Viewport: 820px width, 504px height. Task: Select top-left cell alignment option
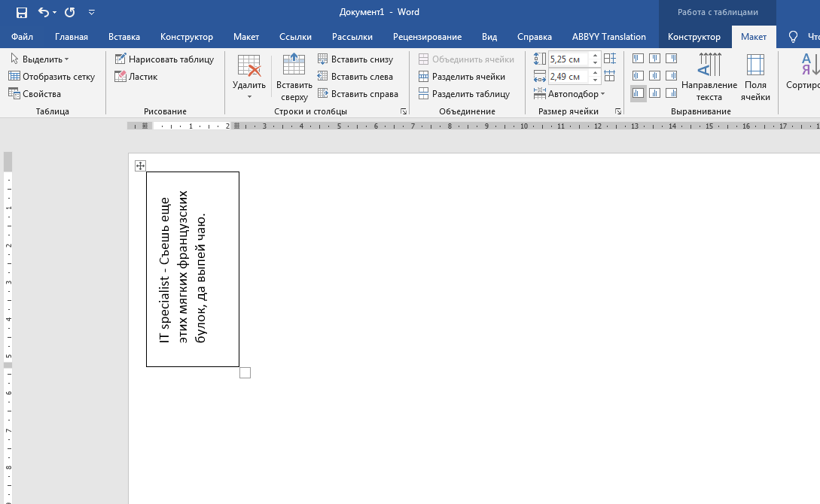(x=638, y=58)
